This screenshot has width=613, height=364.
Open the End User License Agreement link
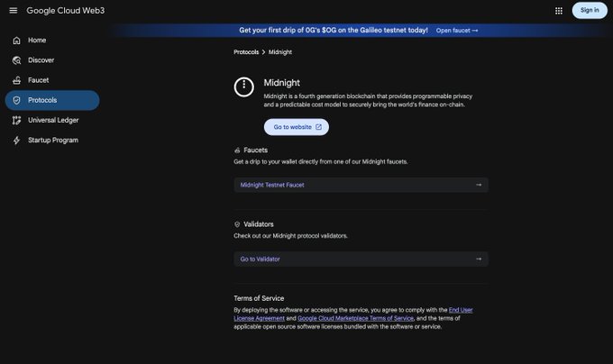tap(461, 310)
